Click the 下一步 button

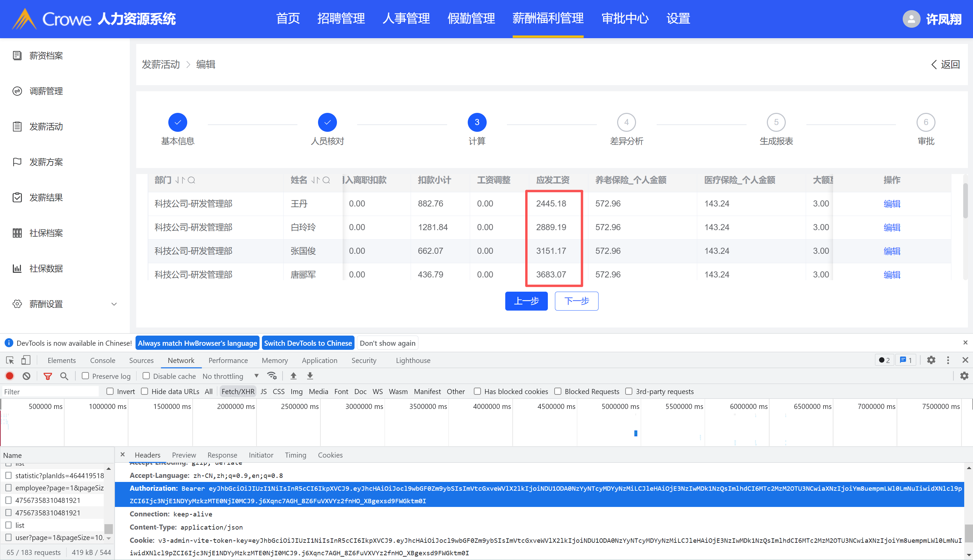click(x=576, y=301)
